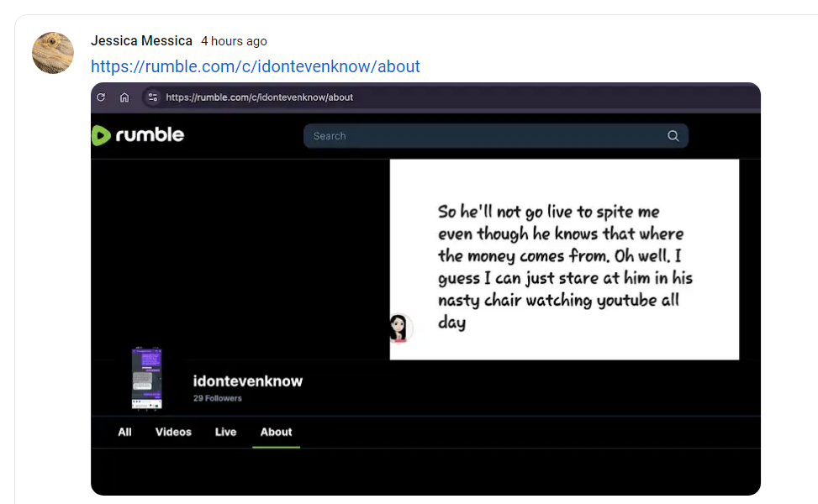Viewport: 818px width, 504px height.
Task: Focus the browser address bar URL
Action: point(259,97)
